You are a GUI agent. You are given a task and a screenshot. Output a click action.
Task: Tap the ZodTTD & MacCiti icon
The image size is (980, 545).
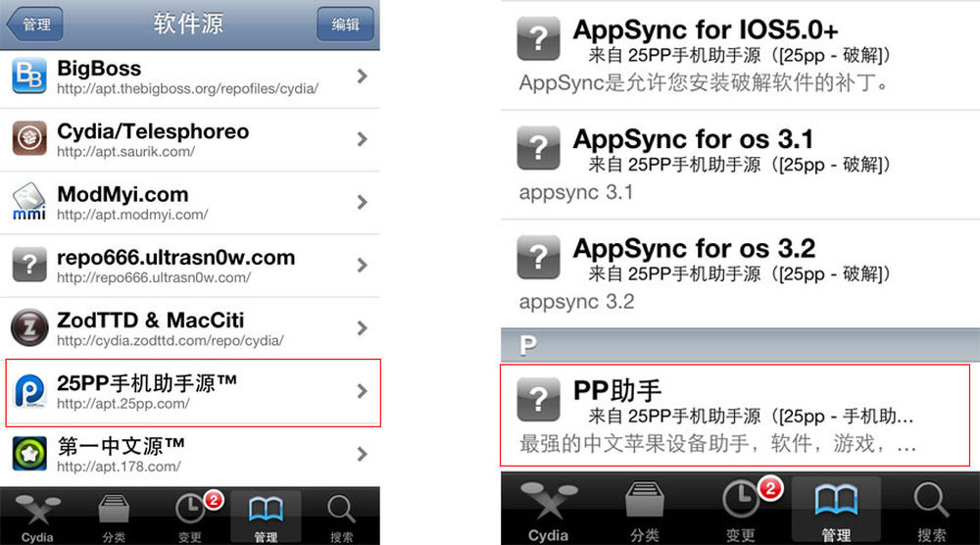click(28, 327)
